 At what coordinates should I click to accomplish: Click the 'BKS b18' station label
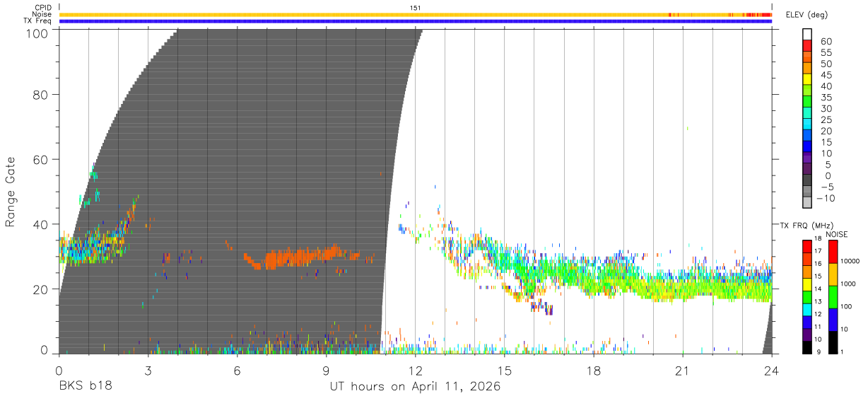(85, 386)
